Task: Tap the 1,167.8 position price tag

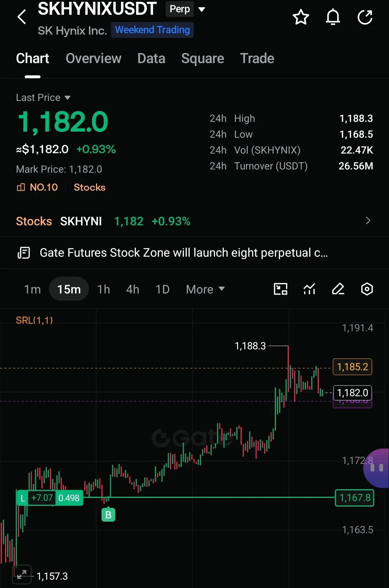Action: [354, 498]
